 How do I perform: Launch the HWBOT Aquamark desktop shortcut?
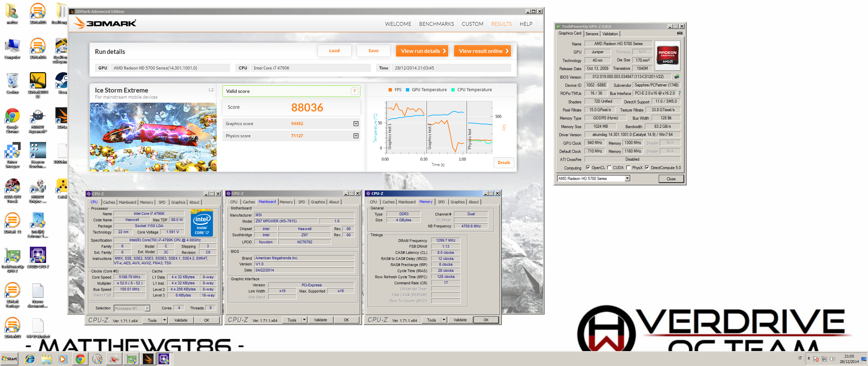38,121
